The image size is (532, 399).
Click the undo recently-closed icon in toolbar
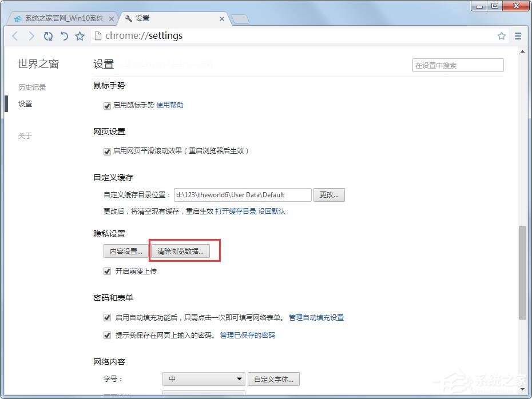(x=64, y=35)
